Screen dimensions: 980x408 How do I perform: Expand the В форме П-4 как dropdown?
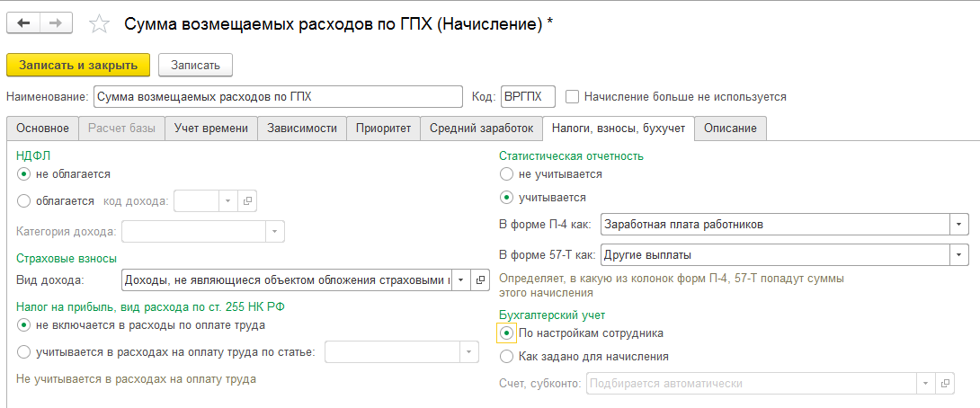tap(959, 225)
